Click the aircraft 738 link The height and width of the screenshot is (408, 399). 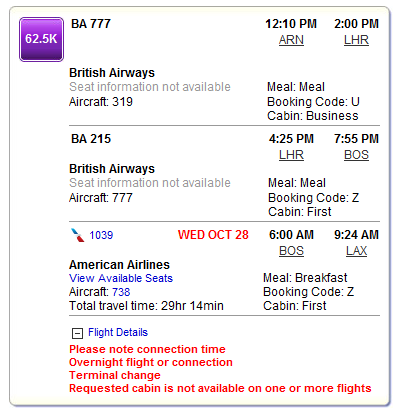[121, 292]
